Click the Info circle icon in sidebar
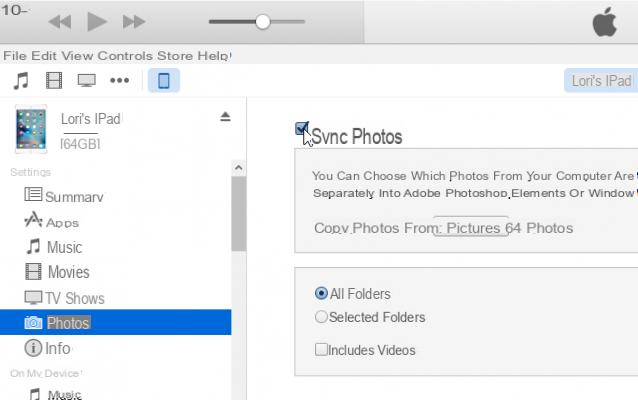The width and height of the screenshot is (638, 400). (x=33, y=348)
